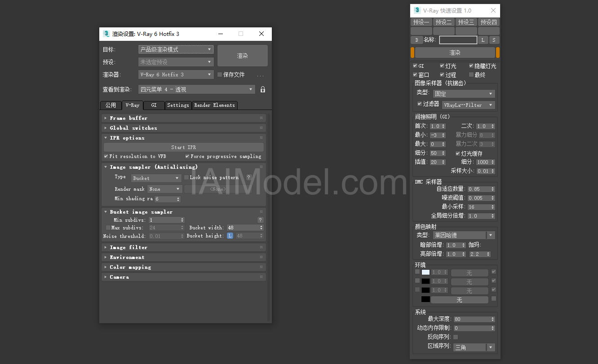598x364 pixels.
Task: Click the Frame buffer rollout grip handle
Action: click(261, 118)
